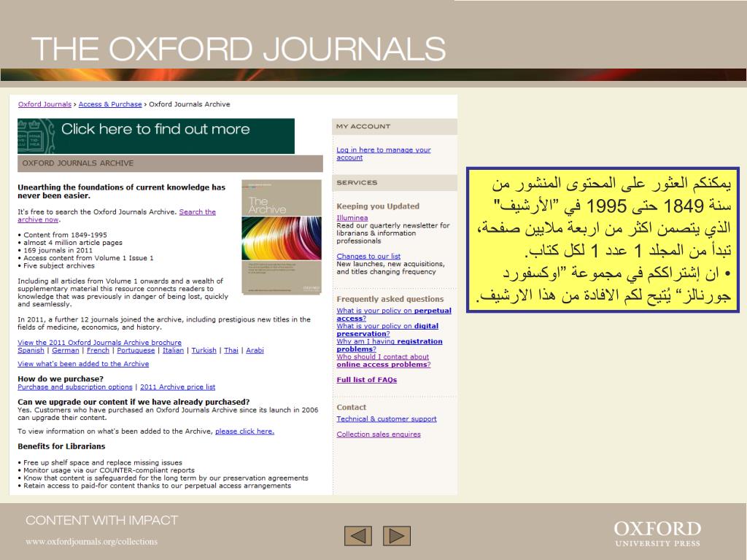Screen dimensions: 747x560
Task: Follow the 'please click here' link
Action: [245, 432]
